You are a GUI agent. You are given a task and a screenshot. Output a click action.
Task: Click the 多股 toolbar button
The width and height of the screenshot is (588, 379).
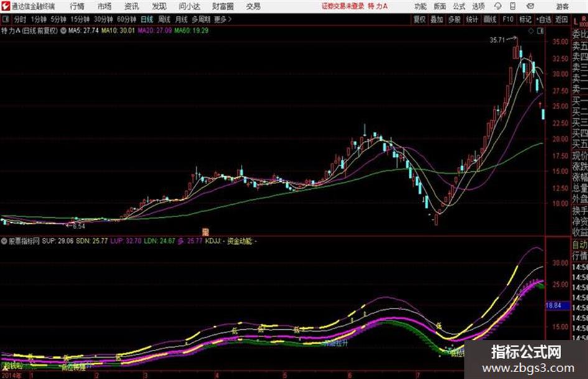coord(454,19)
